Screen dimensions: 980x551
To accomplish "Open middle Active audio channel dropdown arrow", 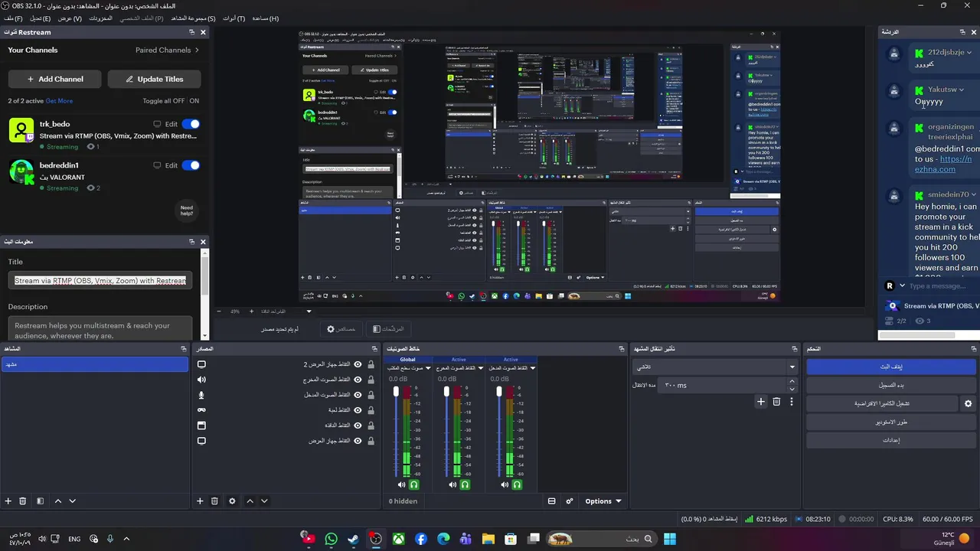I will 481,368.
